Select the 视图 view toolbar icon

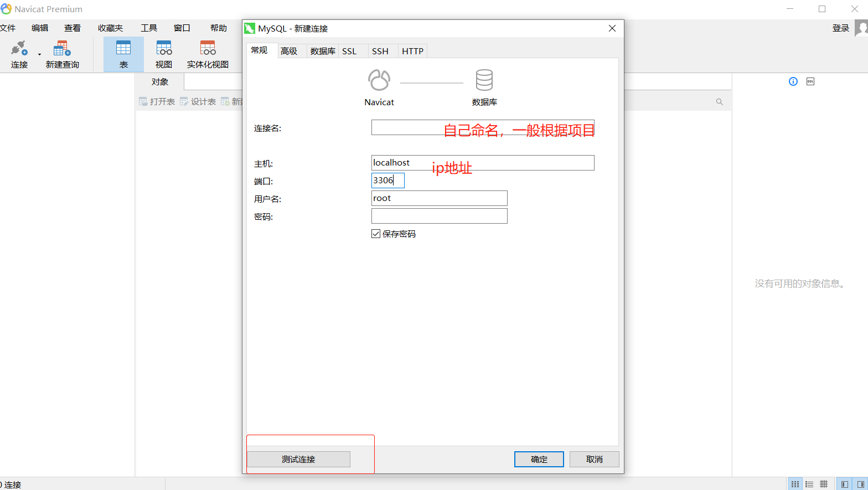point(164,48)
